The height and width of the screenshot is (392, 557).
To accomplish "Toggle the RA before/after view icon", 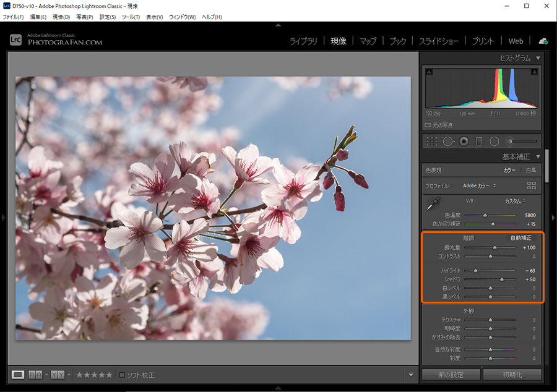I will [x=35, y=375].
